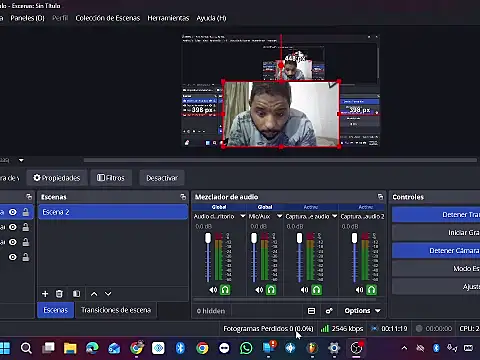This screenshot has height=360, width=480.
Task: Expand the system tray hidden icons chevron
Action: pos(404,348)
